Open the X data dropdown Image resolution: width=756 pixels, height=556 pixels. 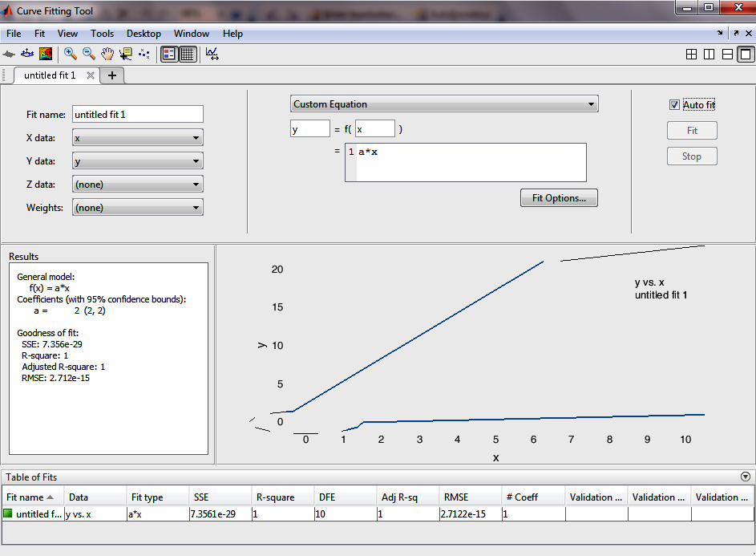(x=137, y=138)
